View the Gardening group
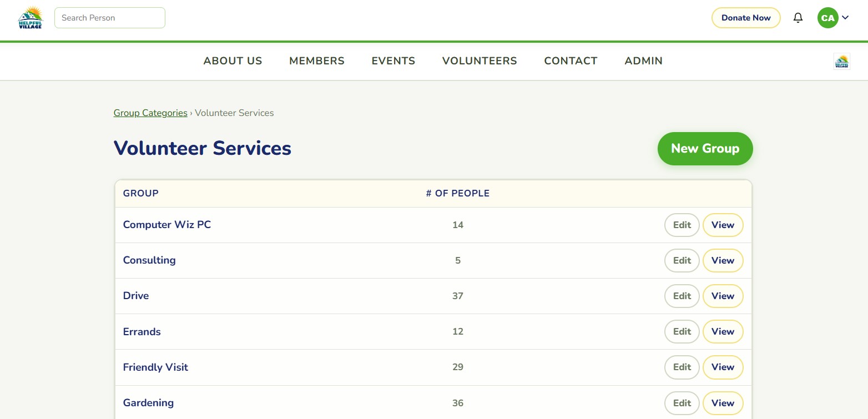This screenshot has height=419, width=868. 723,403
